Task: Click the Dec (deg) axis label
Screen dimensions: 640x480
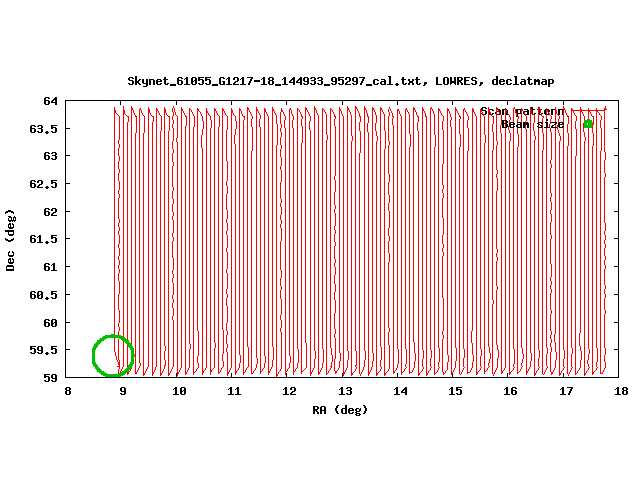Action: (x=11, y=240)
